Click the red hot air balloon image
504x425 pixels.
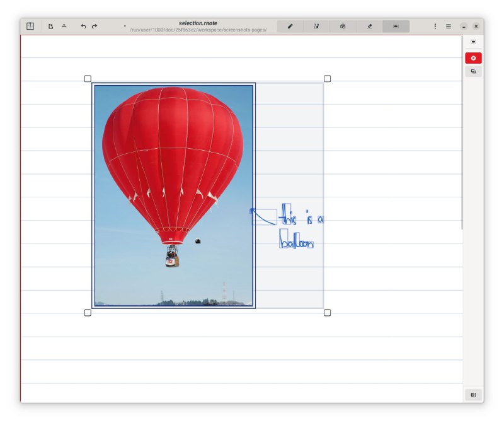point(172,164)
